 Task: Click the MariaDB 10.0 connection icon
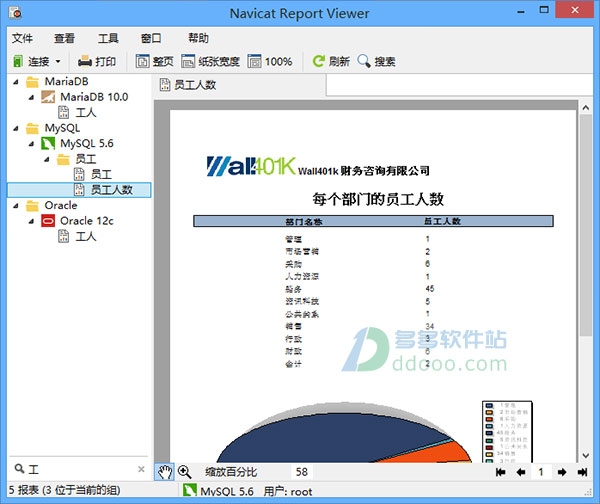pos(48,97)
